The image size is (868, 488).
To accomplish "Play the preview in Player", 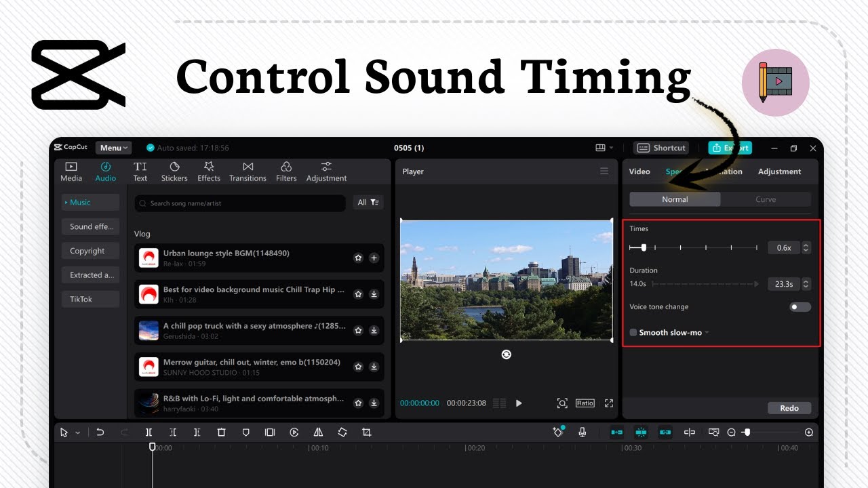I will tap(519, 403).
